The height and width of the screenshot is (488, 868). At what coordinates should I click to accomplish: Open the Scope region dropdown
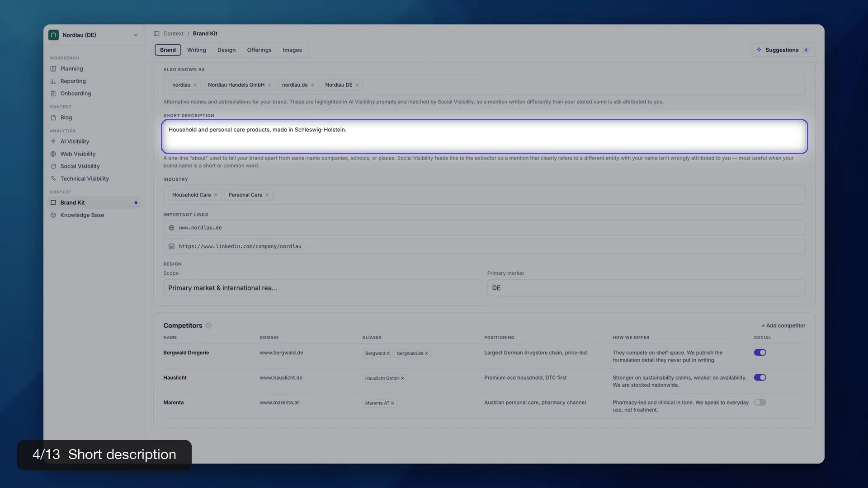point(322,288)
